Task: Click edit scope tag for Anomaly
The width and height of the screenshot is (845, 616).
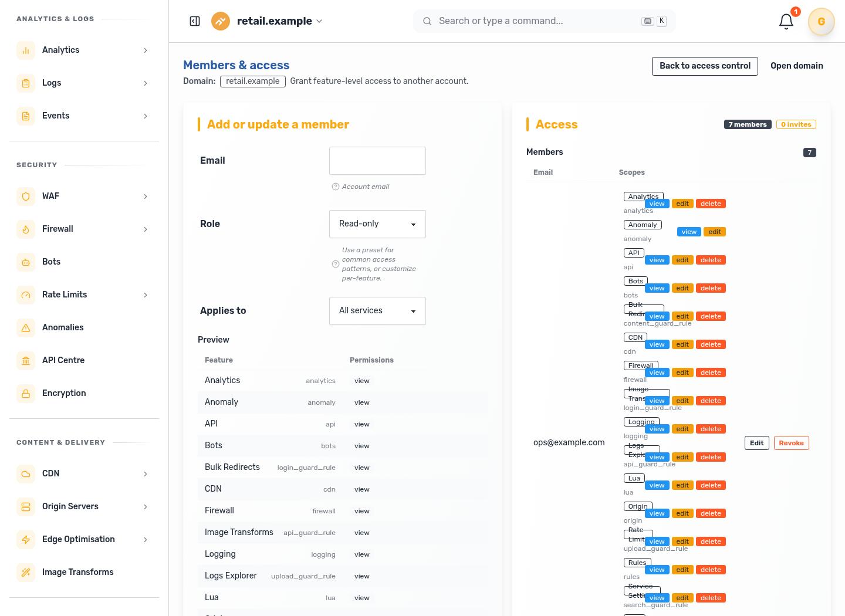Action: tap(715, 232)
